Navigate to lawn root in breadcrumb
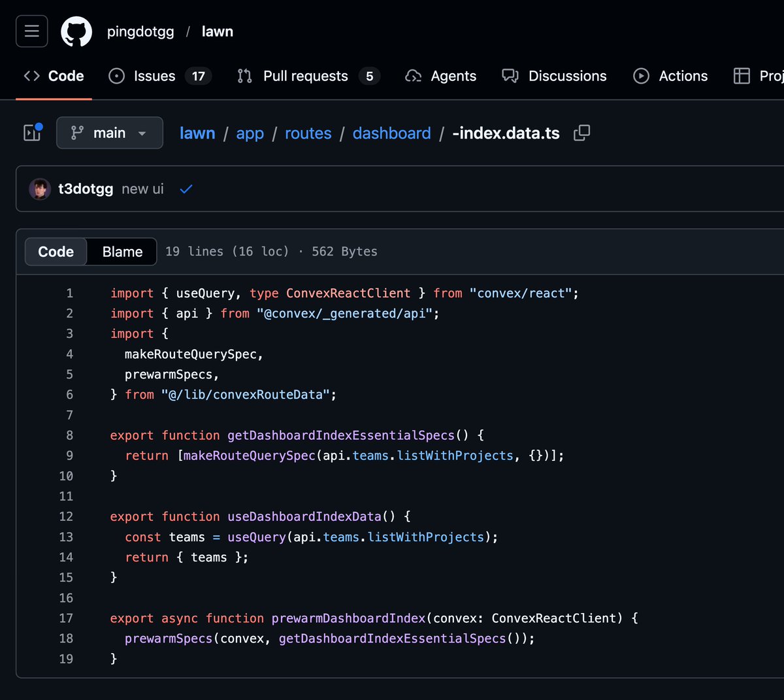The image size is (784, 700). tap(197, 133)
